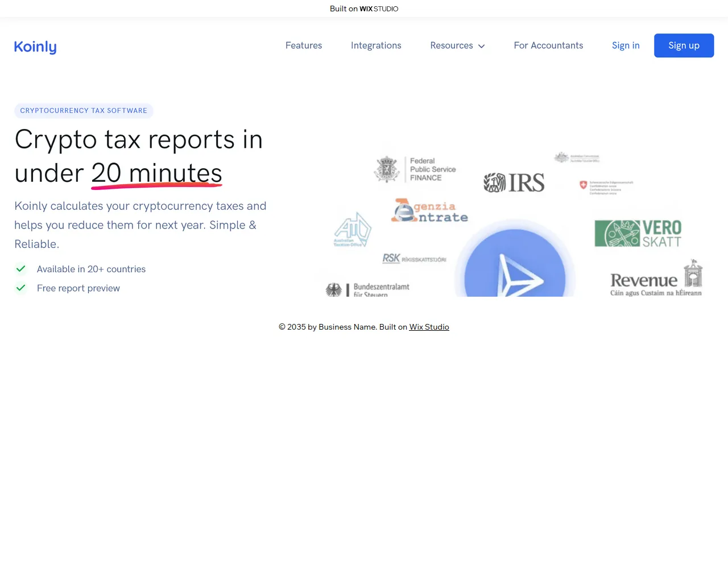
Task: Click the Koinly logo
Action: tap(35, 47)
